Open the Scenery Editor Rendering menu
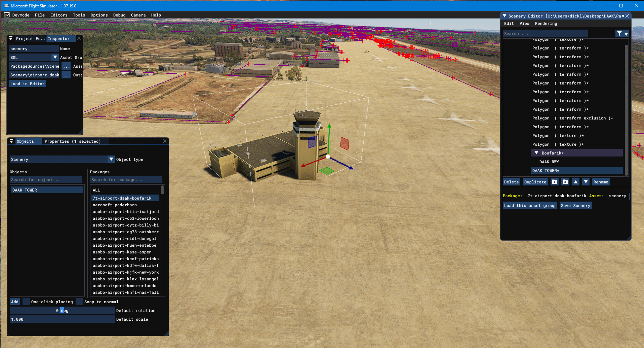The height and width of the screenshot is (348, 644). pos(546,24)
